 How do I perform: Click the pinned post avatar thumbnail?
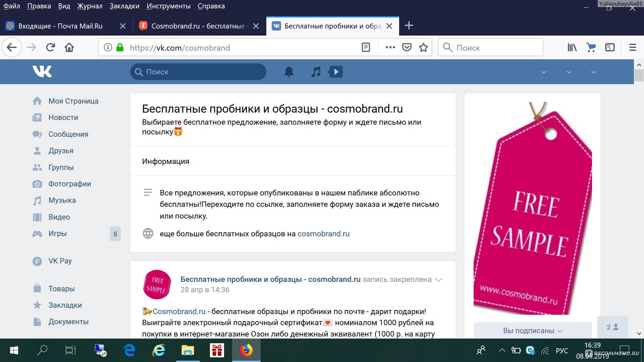pyautogui.click(x=157, y=285)
